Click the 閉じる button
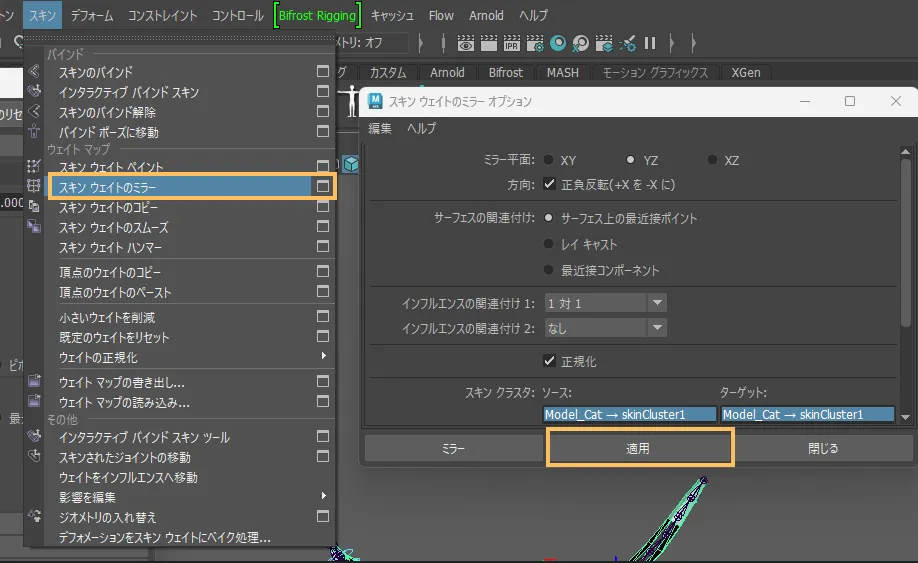The image size is (918, 563). 822,449
